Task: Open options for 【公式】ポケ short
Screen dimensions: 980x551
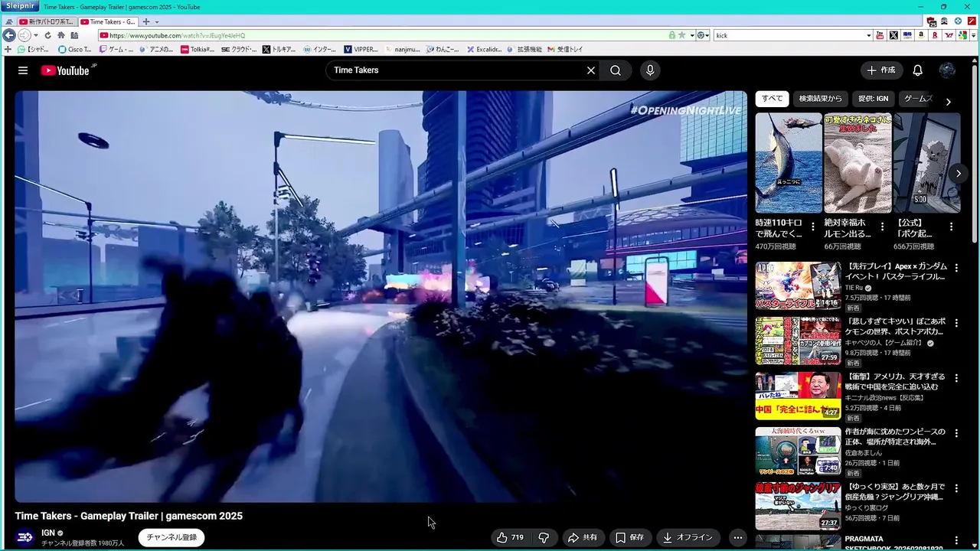Action: [951, 227]
